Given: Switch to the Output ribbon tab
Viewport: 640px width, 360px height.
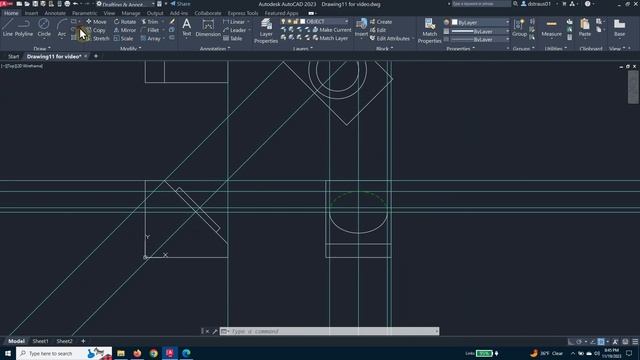Looking at the screenshot, I should coord(155,13).
